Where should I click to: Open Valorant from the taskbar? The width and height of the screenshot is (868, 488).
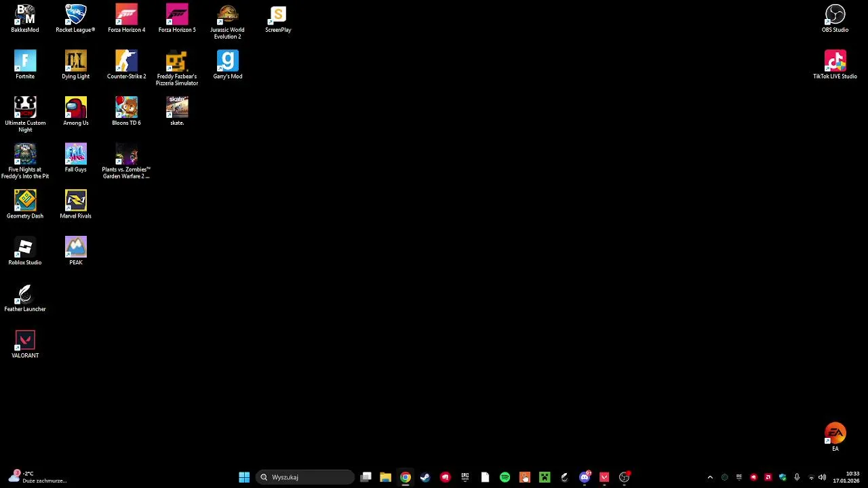(x=604, y=477)
